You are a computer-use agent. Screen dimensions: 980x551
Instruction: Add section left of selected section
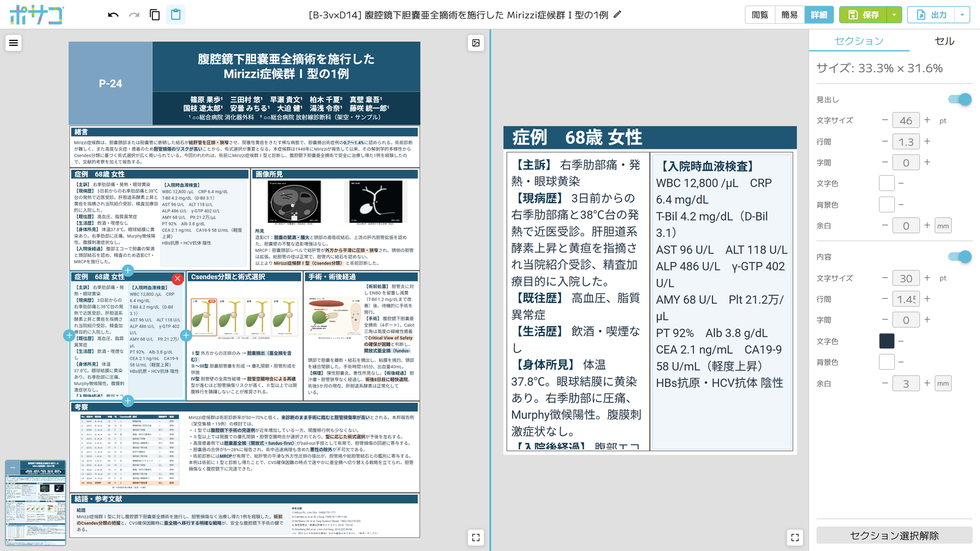(69, 335)
